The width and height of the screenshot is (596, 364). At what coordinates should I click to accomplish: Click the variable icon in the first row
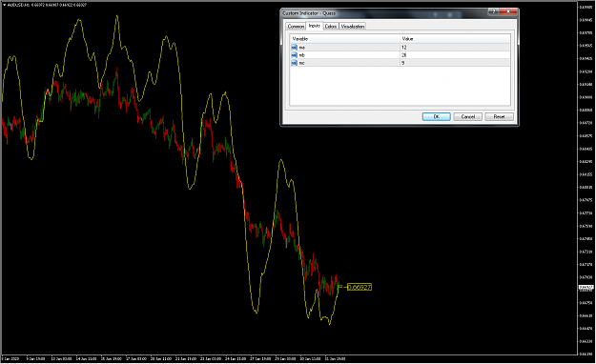(294, 48)
